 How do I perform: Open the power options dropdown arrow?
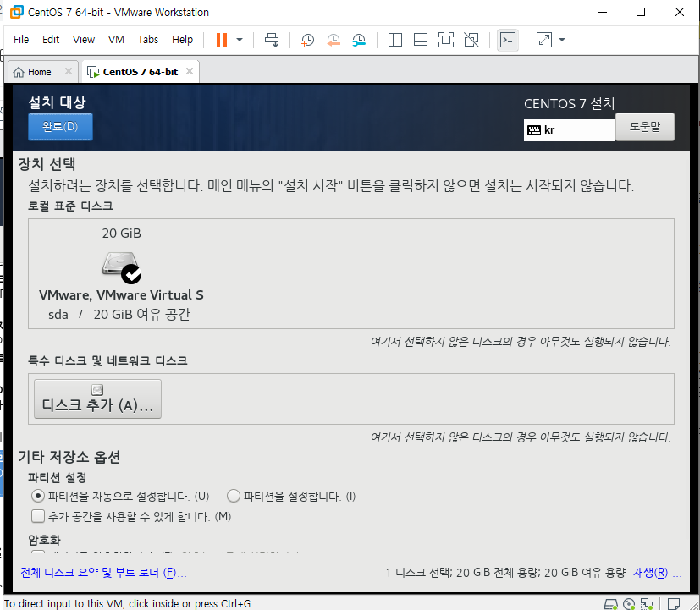[240, 40]
